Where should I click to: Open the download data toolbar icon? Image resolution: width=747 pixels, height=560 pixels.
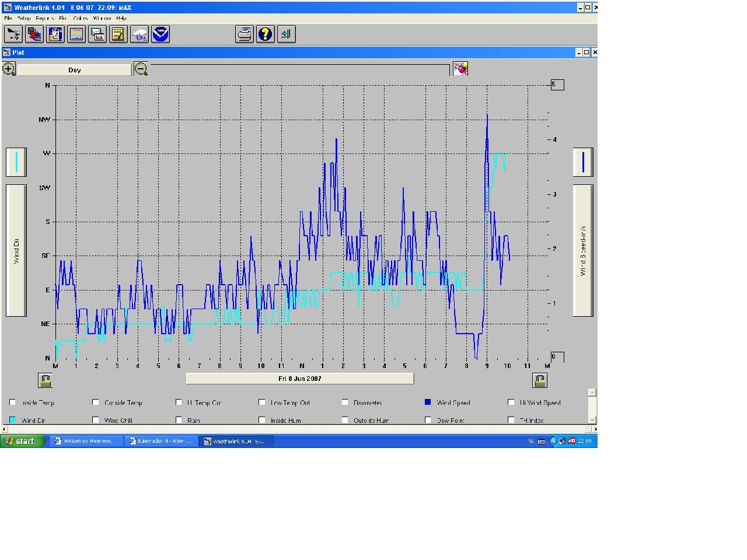tap(34, 34)
